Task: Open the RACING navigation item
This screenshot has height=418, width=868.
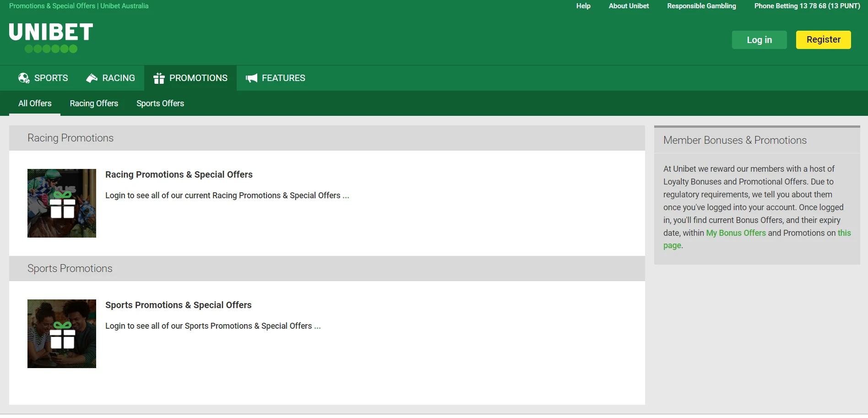Action: pyautogui.click(x=110, y=78)
